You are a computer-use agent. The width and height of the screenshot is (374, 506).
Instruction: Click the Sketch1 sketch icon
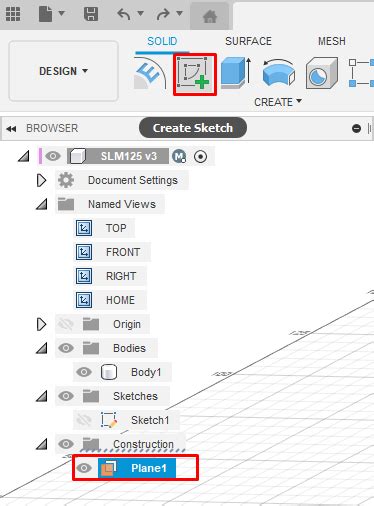pyautogui.click(x=109, y=420)
